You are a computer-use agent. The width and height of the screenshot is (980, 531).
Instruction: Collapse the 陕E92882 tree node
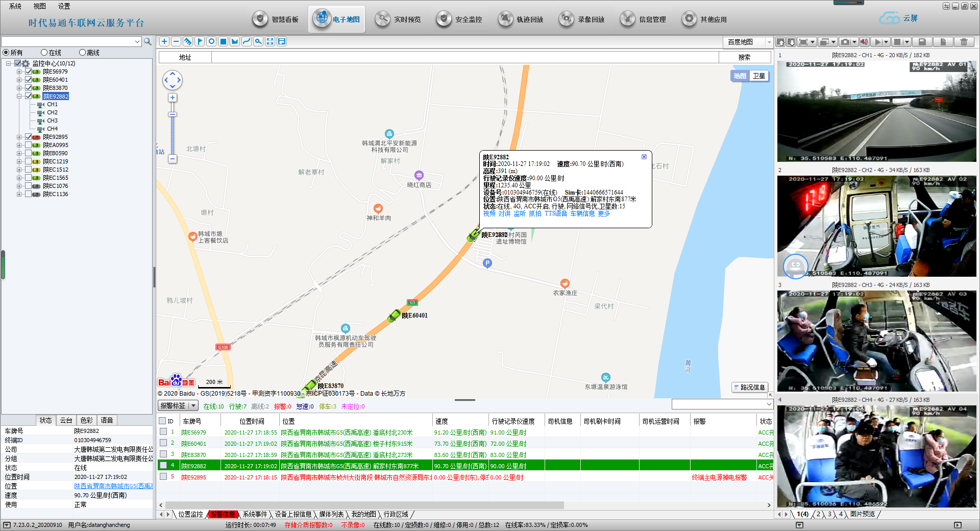click(19, 96)
